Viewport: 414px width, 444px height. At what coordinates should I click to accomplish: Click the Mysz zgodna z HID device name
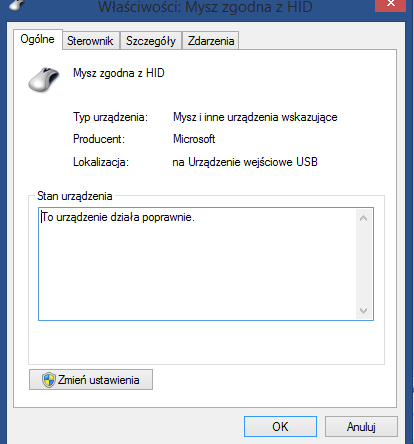[119, 73]
